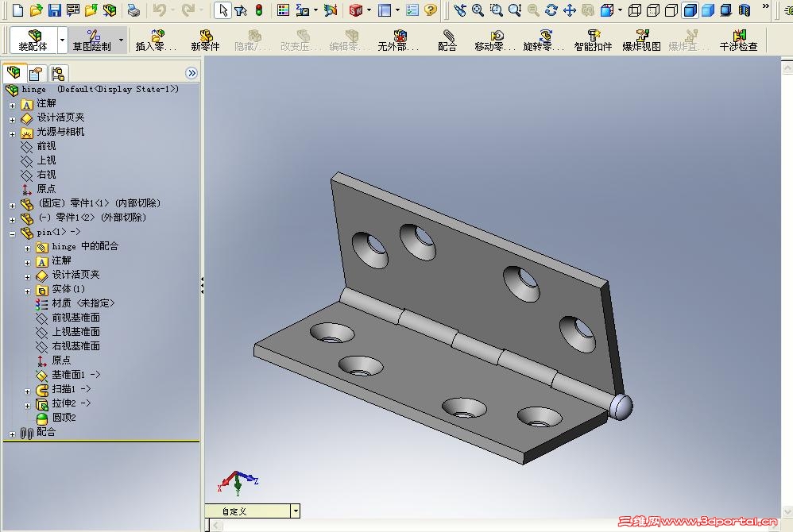Click 插入零... (Insert Component) button

point(157,40)
